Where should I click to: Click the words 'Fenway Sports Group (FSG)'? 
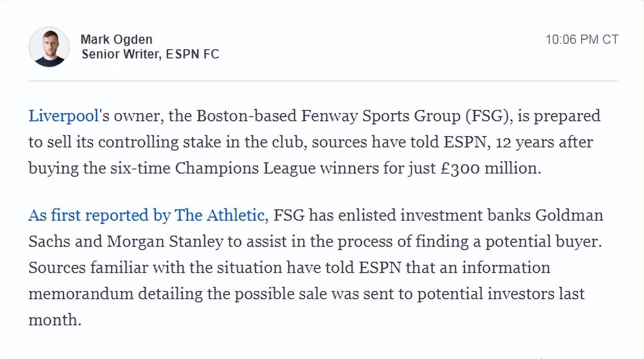[407, 116]
